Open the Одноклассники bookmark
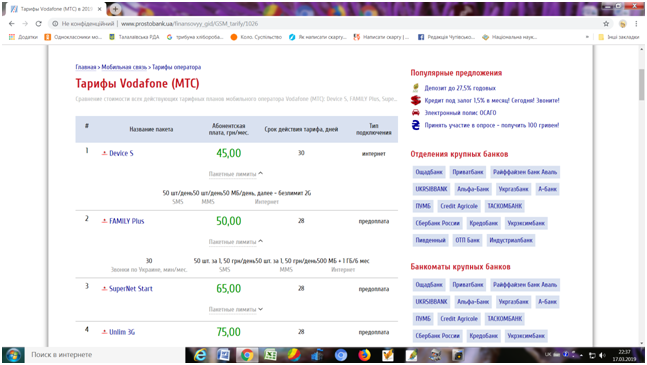The width and height of the screenshot is (647, 365). 73,37
